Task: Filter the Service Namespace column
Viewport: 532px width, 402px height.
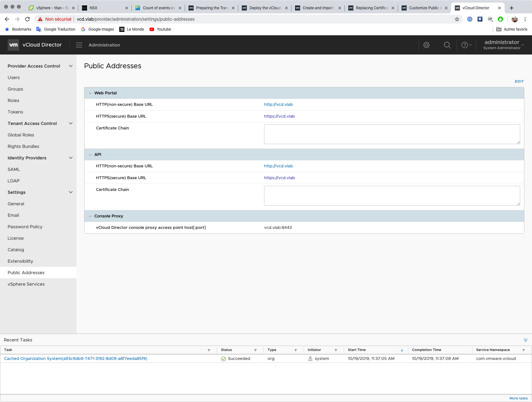Action: pos(524,350)
